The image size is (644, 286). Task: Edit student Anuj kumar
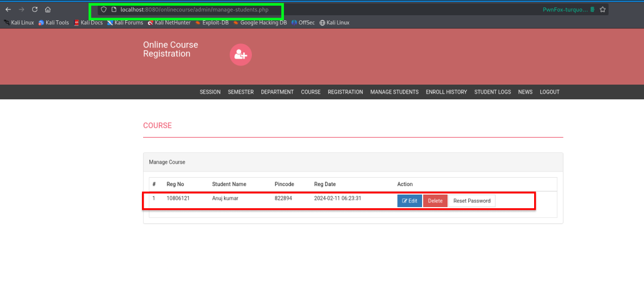(x=410, y=201)
